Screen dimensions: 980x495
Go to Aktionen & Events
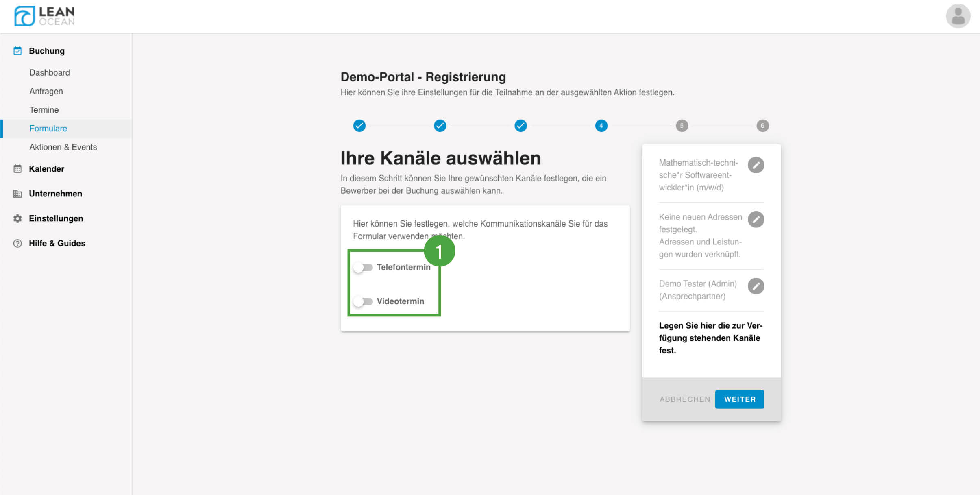pos(63,147)
